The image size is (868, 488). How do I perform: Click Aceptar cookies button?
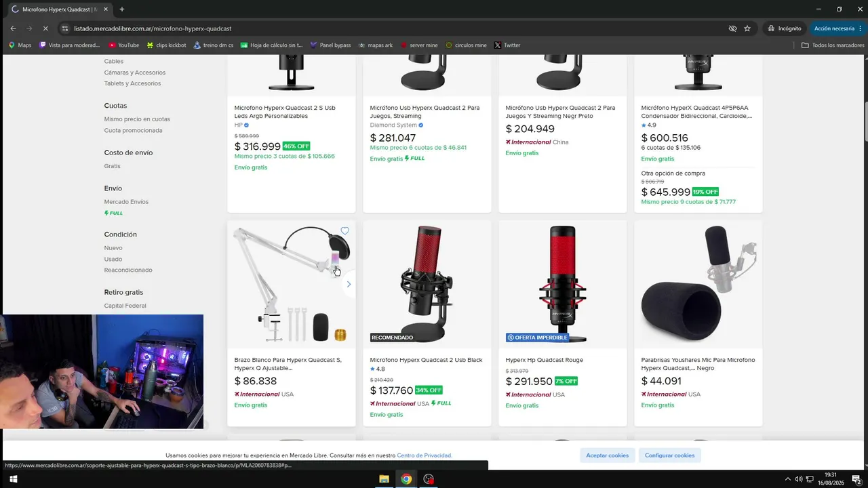pos(608,455)
